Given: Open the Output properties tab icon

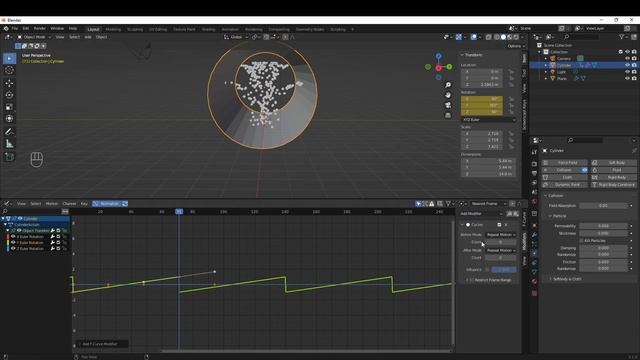Looking at the screenshot, I should click(534, 173).
